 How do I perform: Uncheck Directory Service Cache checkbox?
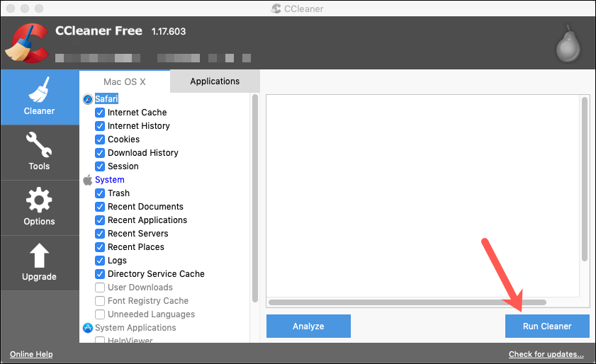pos(100,274)
